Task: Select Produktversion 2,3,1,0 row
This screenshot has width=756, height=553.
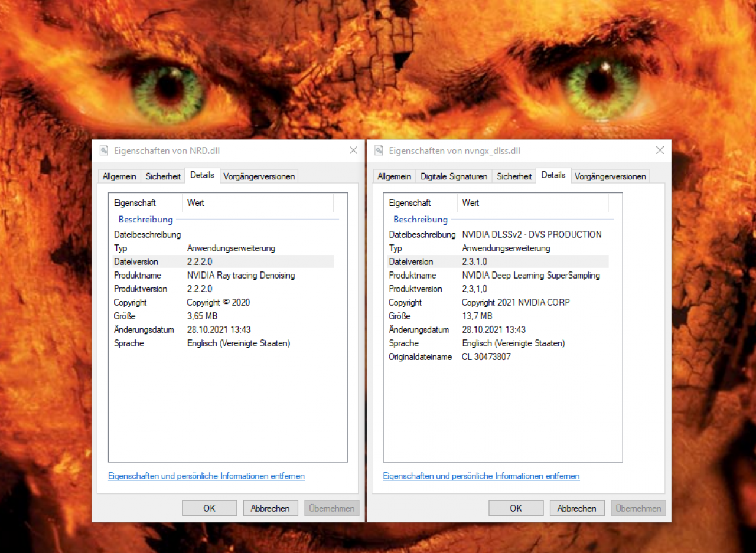Action: coord(498,289)
